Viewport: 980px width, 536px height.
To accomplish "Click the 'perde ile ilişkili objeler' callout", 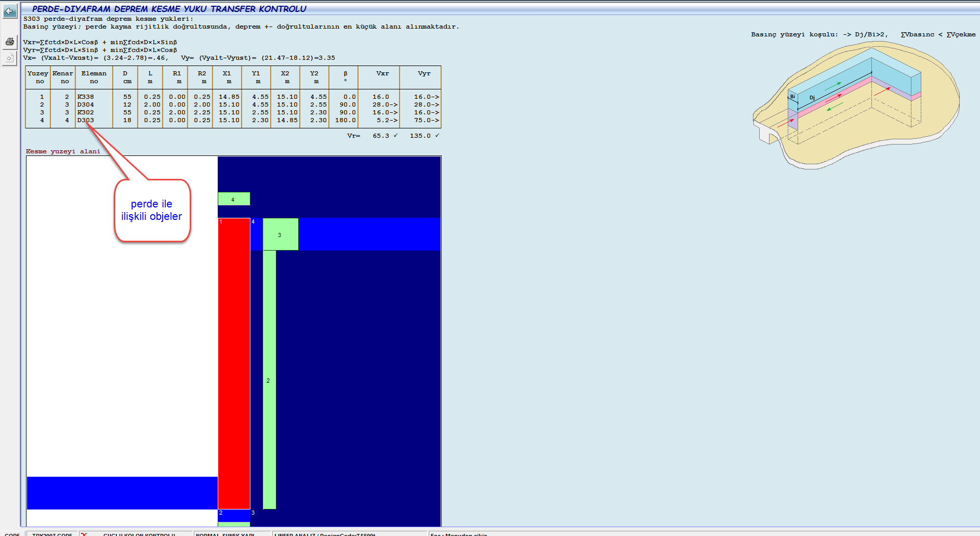I will (x=152, y=210).
